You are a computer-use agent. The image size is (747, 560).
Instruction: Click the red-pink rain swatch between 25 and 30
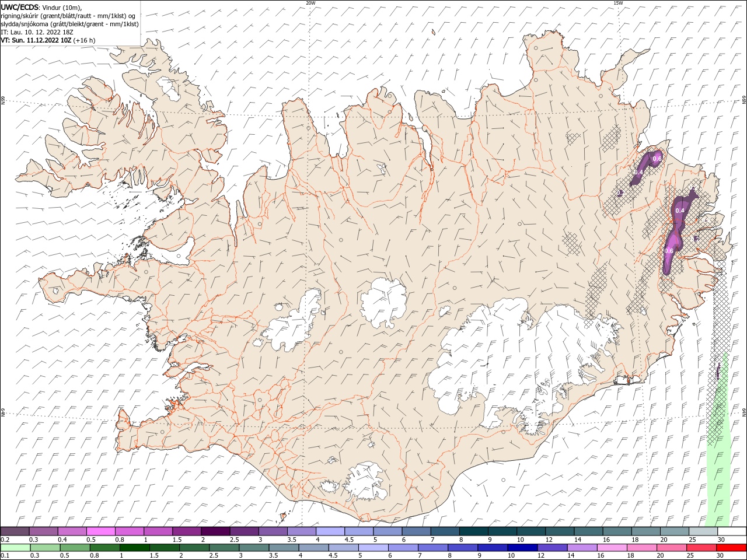[701, 548]
